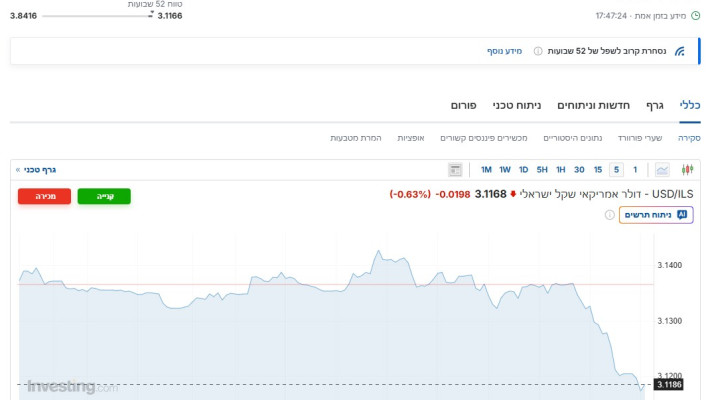Select the area chart type icon
Image resolution: width=711 pixels, height=400 pixels.
coord(662,170)
